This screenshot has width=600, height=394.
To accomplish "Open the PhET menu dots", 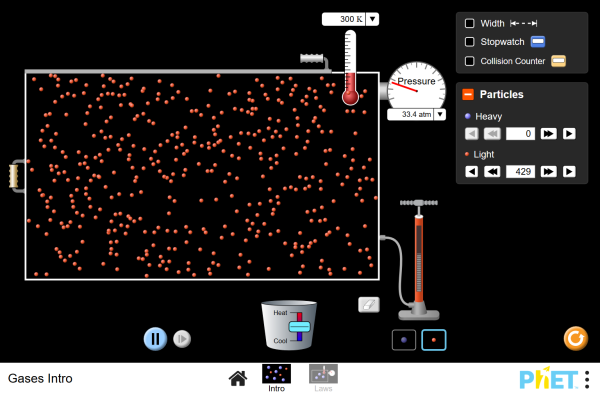I will coord(587,379).
